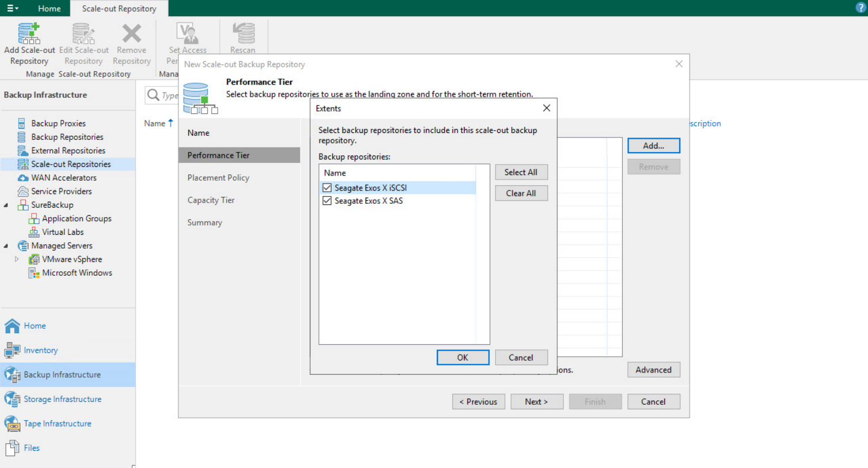Click the Virtual Labs icon
The height and width of the screenshot is (468, 868).
(x=34, y=232)
